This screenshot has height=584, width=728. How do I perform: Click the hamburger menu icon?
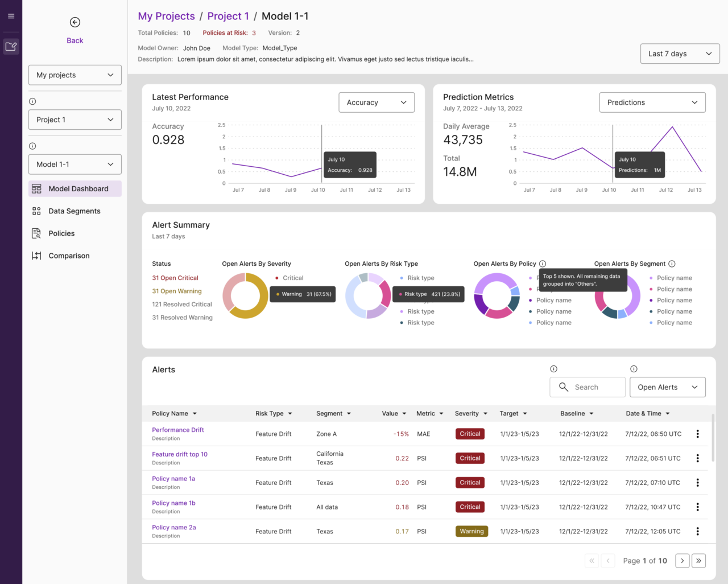click(11, 16)
